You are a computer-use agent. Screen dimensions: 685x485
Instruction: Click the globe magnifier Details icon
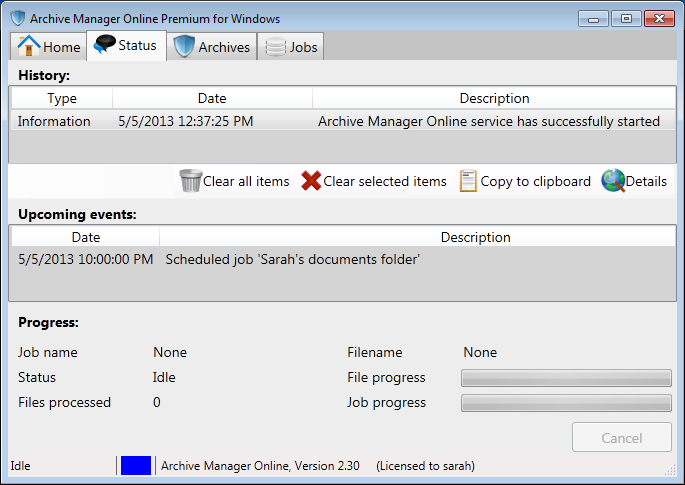(x=613, y=181)
